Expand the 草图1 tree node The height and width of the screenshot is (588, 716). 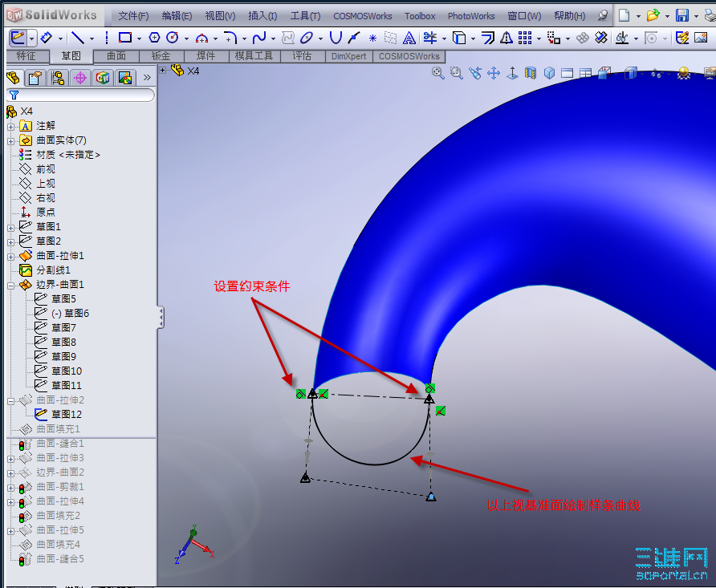click(x=11, y=228)
